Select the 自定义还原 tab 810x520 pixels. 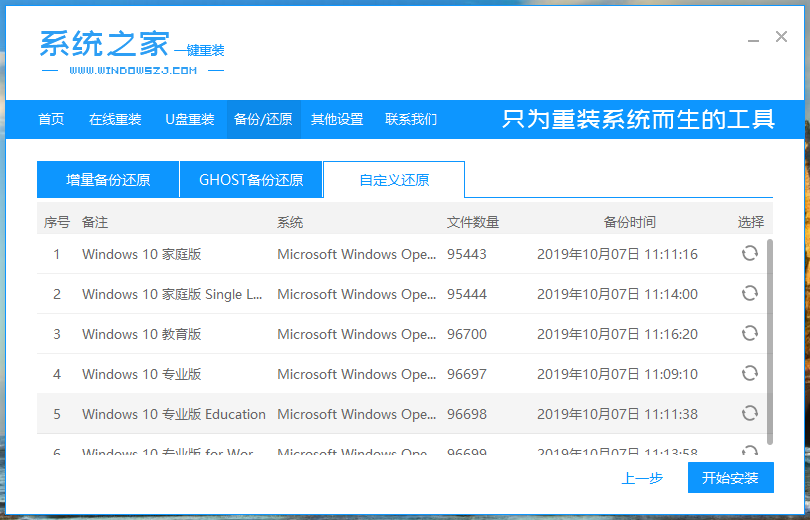point(394,180)
